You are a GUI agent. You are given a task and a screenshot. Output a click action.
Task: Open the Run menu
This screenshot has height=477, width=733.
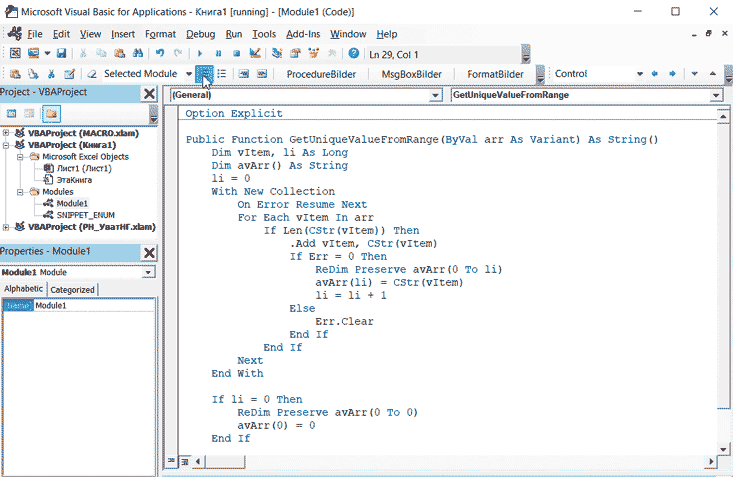coord(234,34)
